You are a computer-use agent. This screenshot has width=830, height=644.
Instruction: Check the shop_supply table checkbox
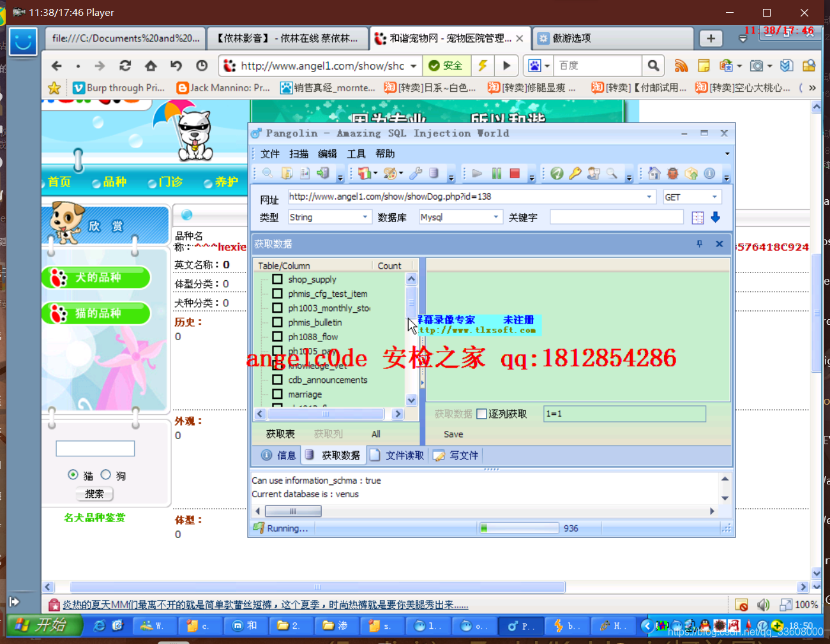[x=278, y=279]
